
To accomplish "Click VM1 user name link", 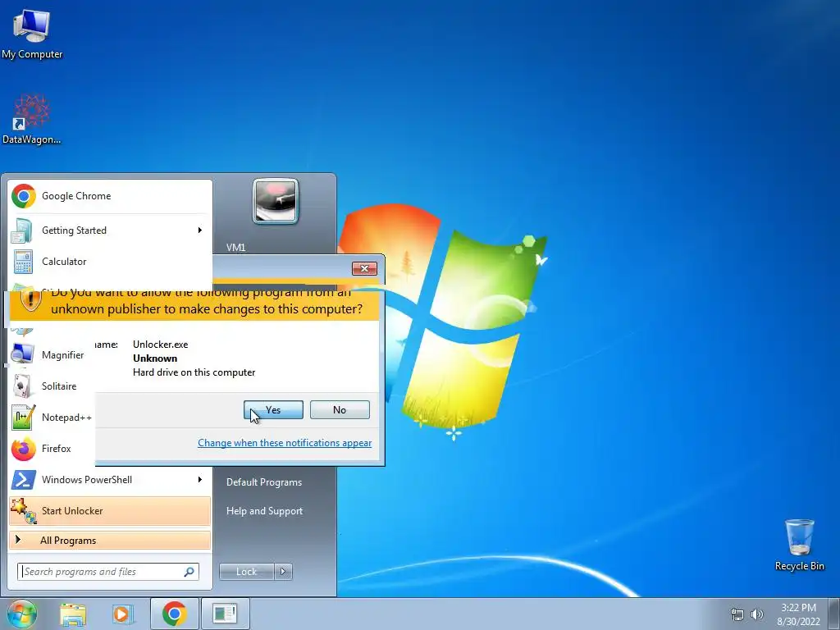I will click(235, 248).
